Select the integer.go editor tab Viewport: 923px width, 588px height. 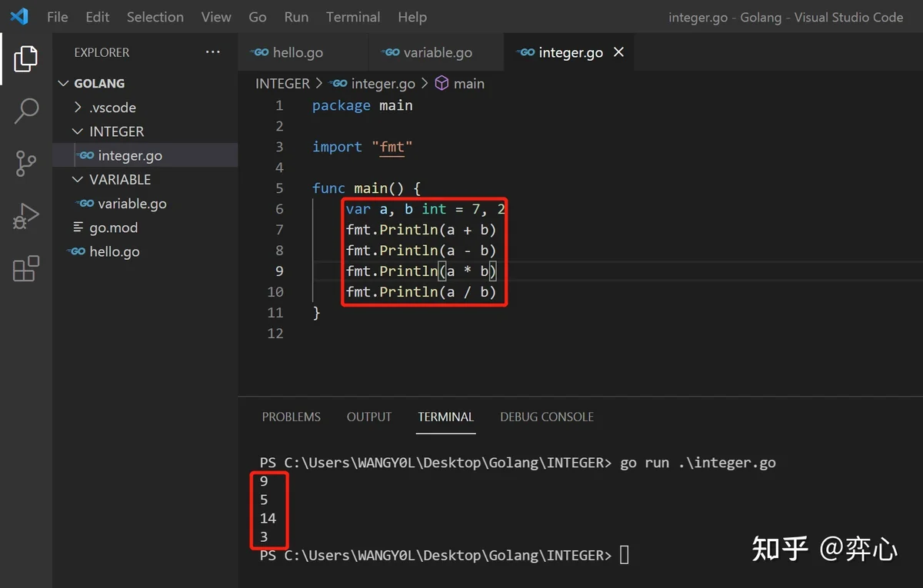569,52
